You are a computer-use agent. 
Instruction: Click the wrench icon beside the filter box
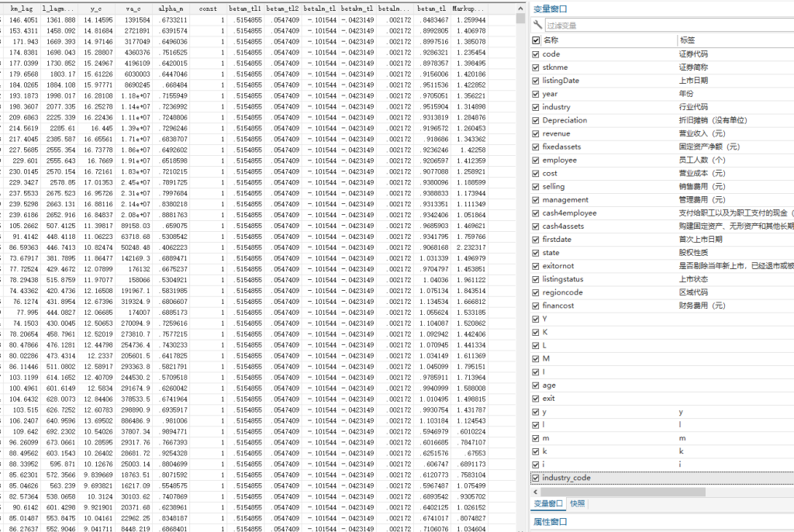(x=537, y=25)
